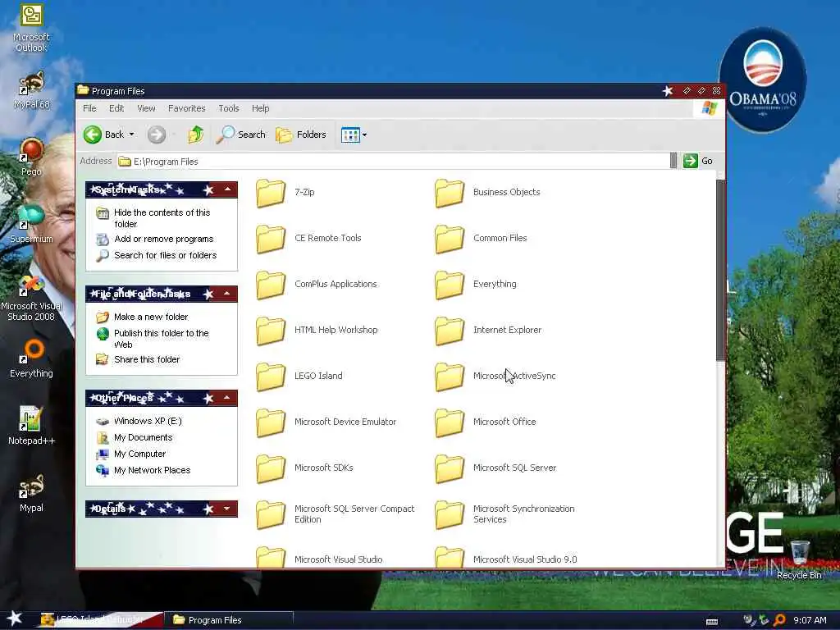Open the star Start button on taskbar
840x630 pixels.
coord(15,619)
